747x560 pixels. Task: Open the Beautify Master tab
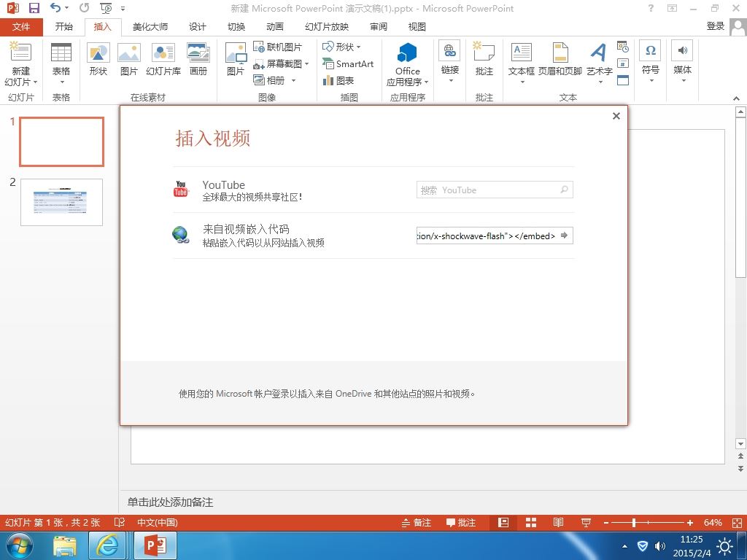tap(150, 27)
